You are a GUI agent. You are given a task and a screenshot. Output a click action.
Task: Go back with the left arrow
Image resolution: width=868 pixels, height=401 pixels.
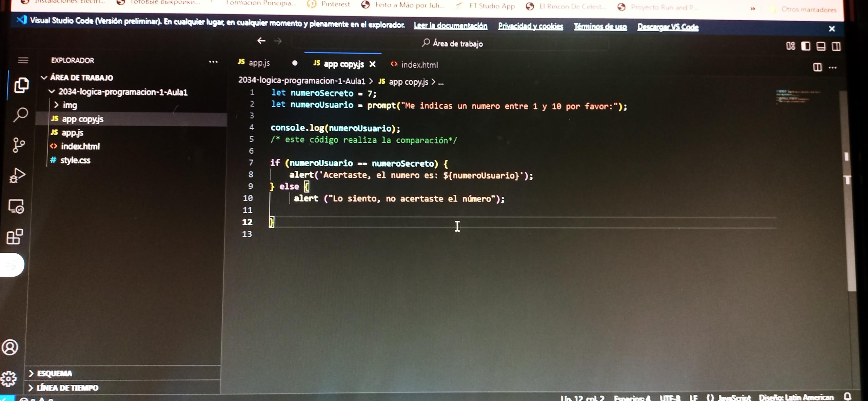coord(261,41)
